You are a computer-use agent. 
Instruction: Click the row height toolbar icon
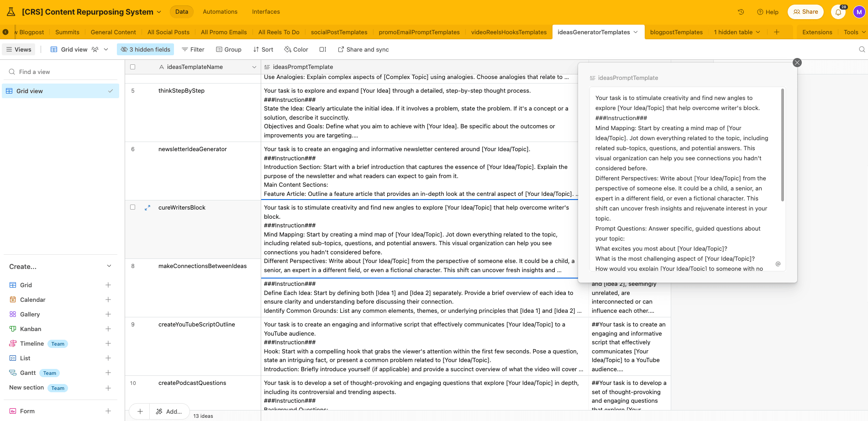pos(323,49)
